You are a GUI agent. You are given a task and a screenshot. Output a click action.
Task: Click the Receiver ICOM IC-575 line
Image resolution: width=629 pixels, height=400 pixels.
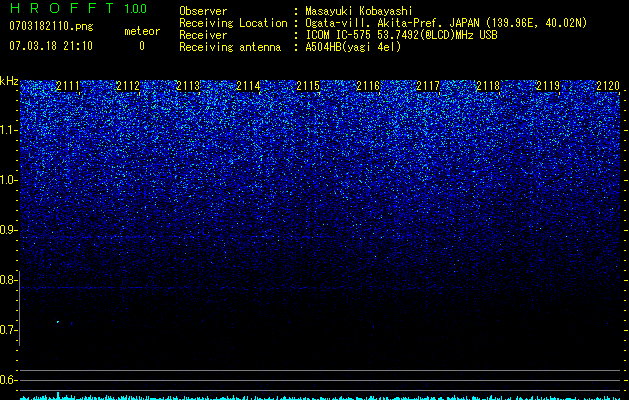pos(338,35)
